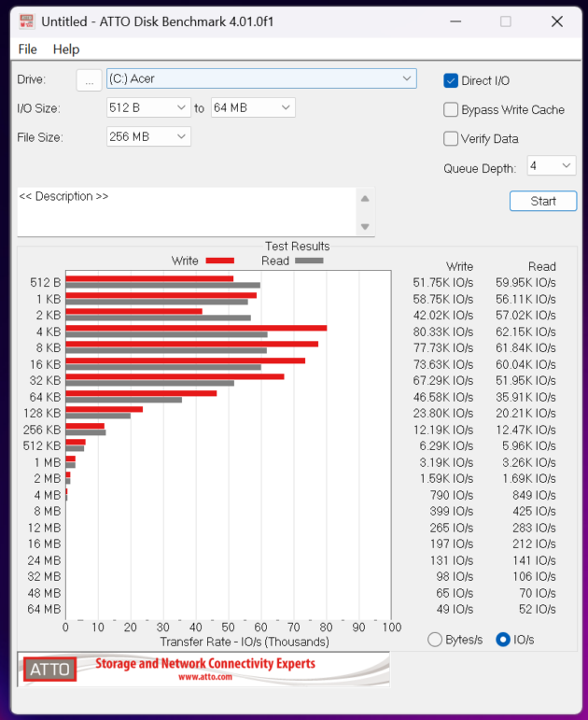Click the red Write legend swatch

pos(219,261)
